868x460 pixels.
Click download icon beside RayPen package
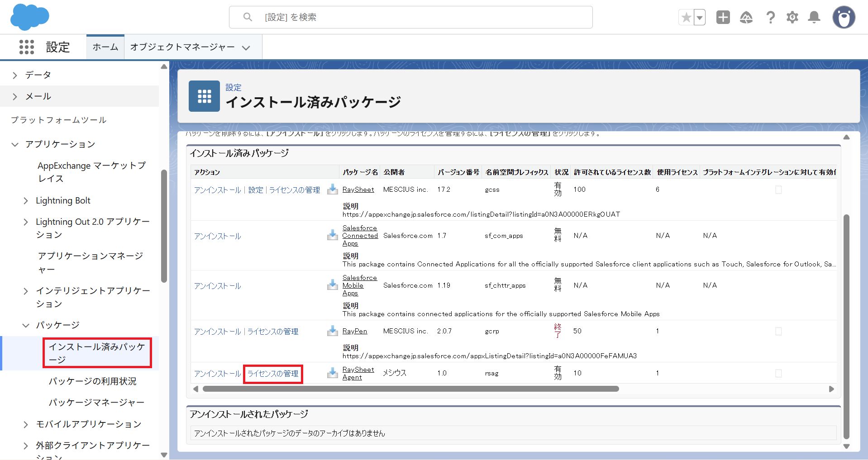333,331
